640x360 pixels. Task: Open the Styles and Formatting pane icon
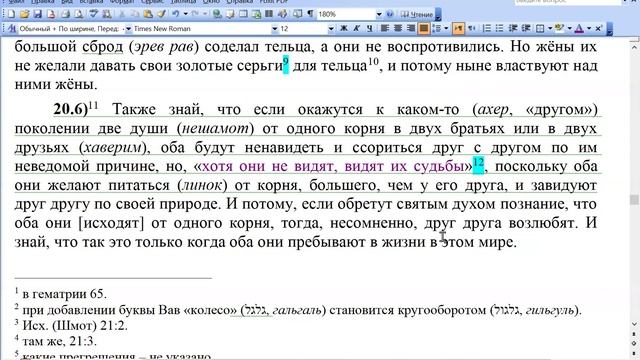click(12, 29)
